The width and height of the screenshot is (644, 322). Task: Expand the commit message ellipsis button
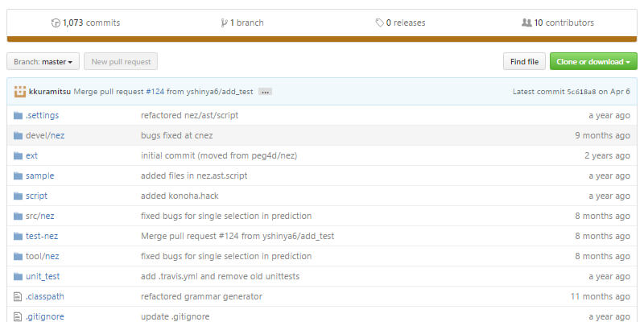265,92
